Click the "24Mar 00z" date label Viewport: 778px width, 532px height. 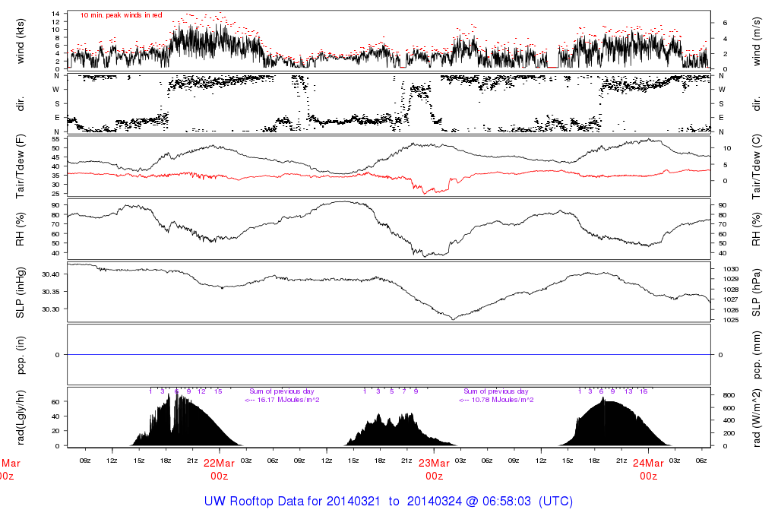tap(648, 470)
